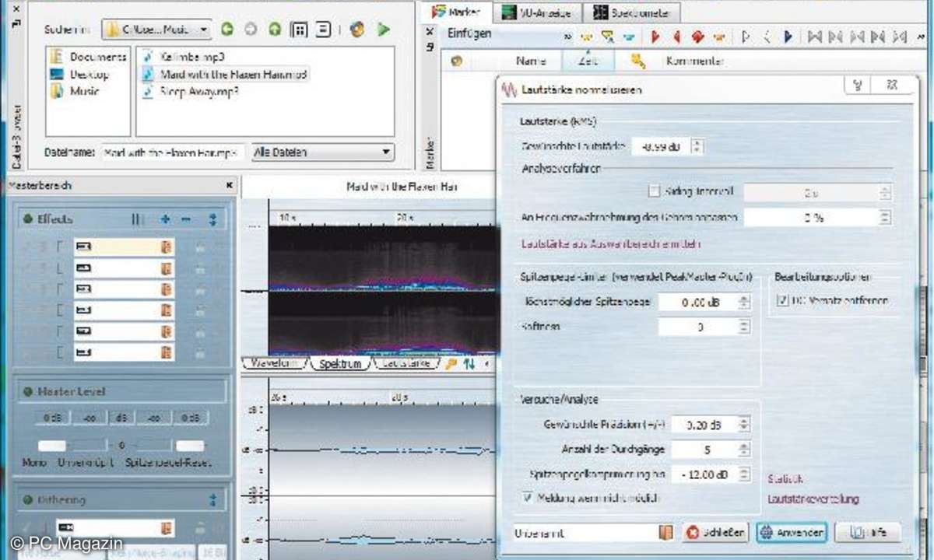Click the Lautstärkeverteilung link
This screenshot has width=934, height=560.
tap(813, 499)
